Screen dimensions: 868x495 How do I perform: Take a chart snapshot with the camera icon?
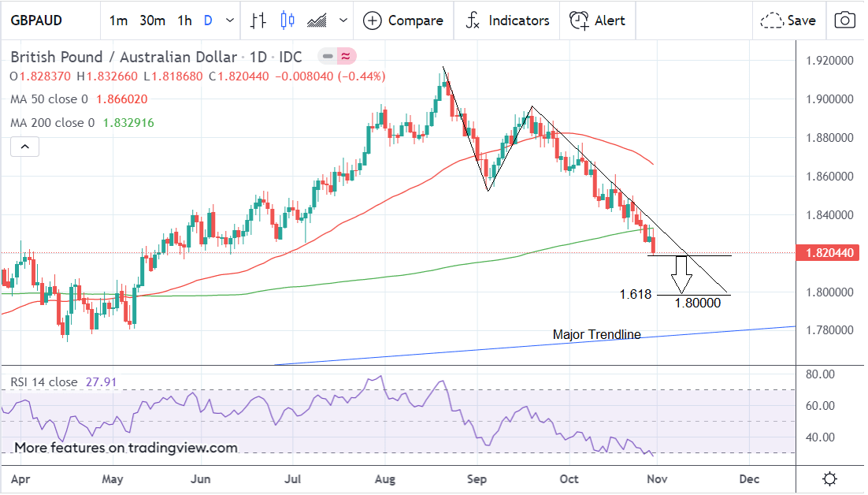click(x=845, y=20)
